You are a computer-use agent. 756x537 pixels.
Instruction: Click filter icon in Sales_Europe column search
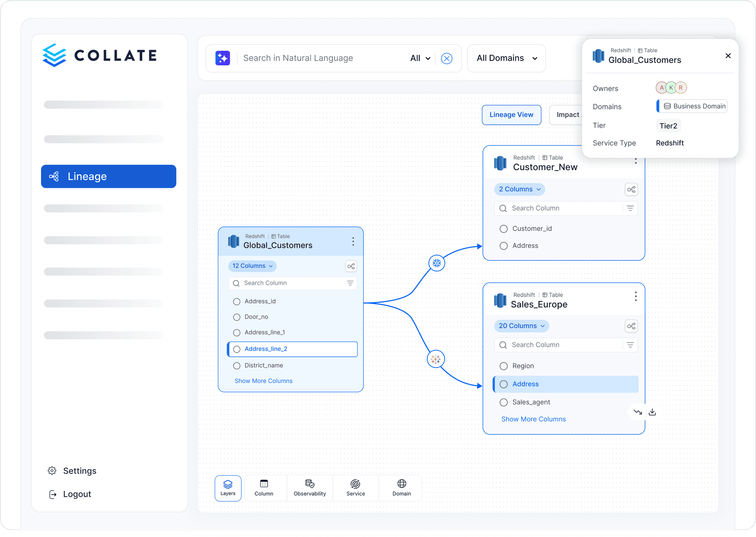[x=630, y=345]
